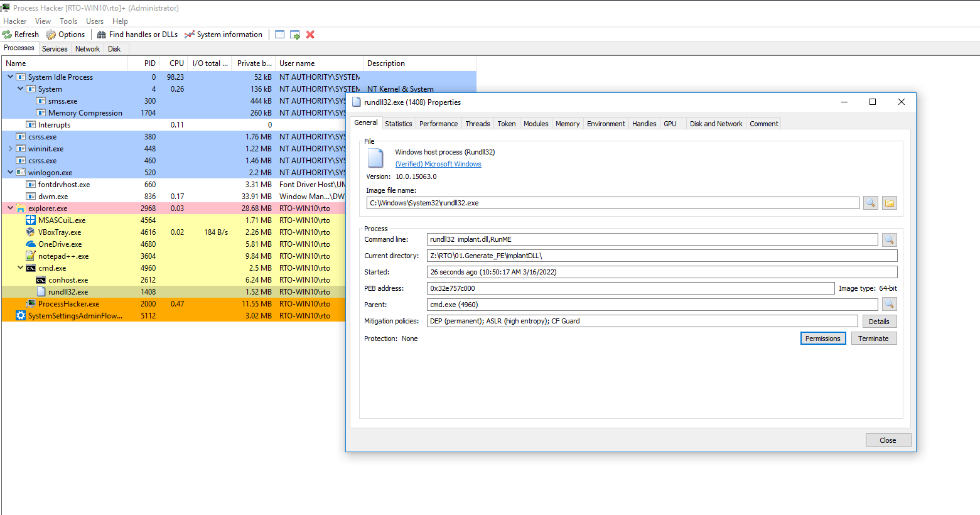Click the explorer.exe process icon
The height and width of the screenshot is (515, 980).
point(21,209)
